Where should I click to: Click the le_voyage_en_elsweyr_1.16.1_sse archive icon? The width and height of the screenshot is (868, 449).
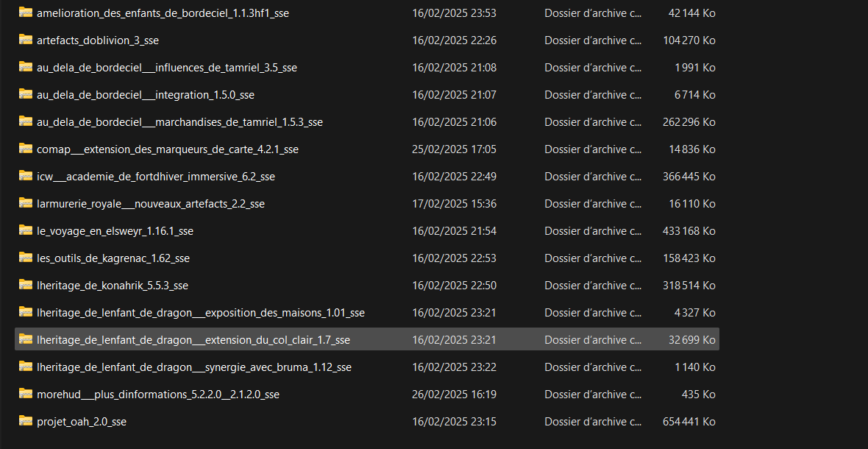tap(26, 230)
